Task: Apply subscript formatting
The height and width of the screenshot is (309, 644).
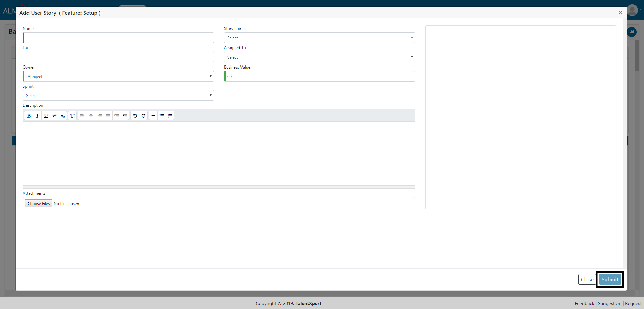Action: pos(63,116)
